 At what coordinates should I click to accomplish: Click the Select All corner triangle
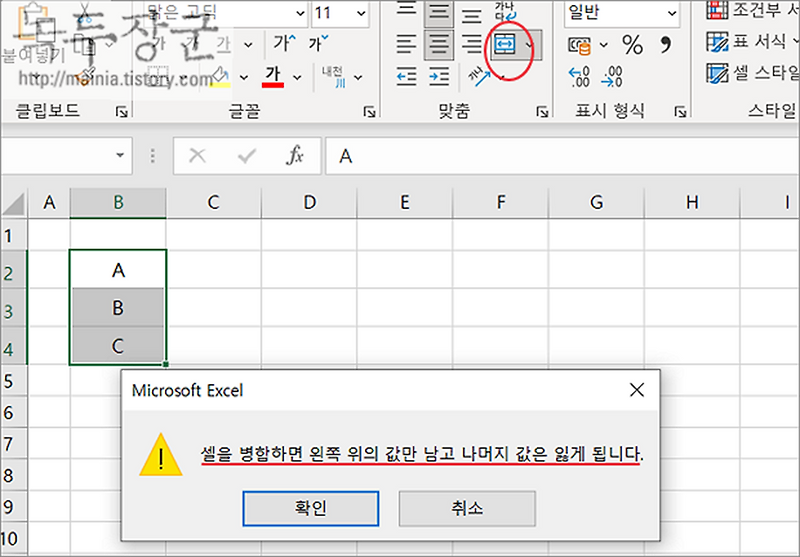[14, 204]
